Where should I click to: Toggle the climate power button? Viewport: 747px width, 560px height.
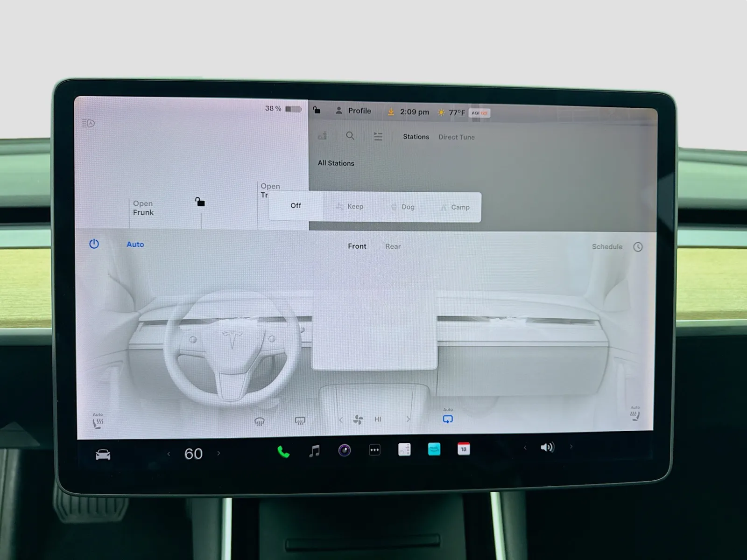point(94,244)
